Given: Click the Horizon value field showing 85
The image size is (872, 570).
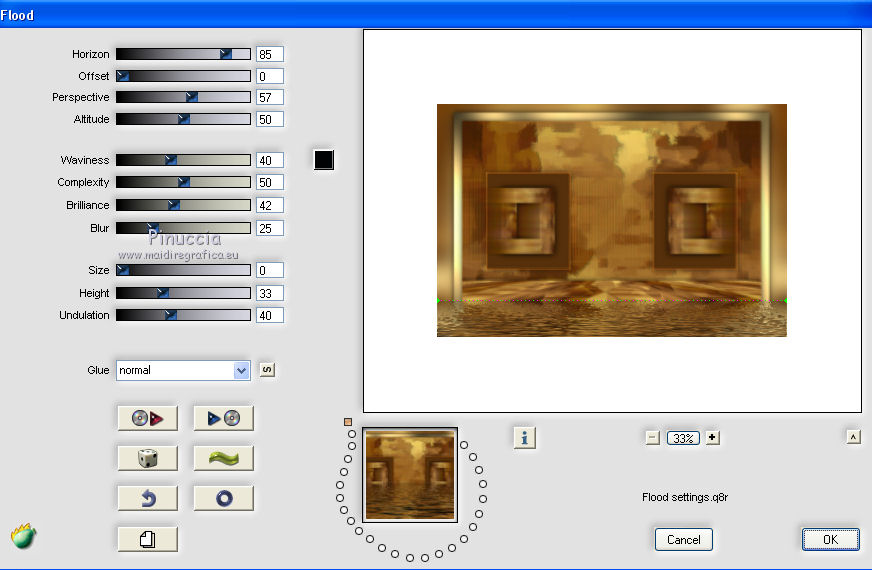Looking at the screenshot, I should 270,54.
